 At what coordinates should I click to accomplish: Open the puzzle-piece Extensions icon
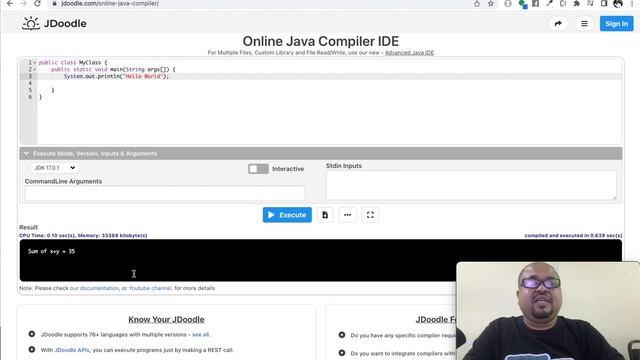[x=576, y=3]
